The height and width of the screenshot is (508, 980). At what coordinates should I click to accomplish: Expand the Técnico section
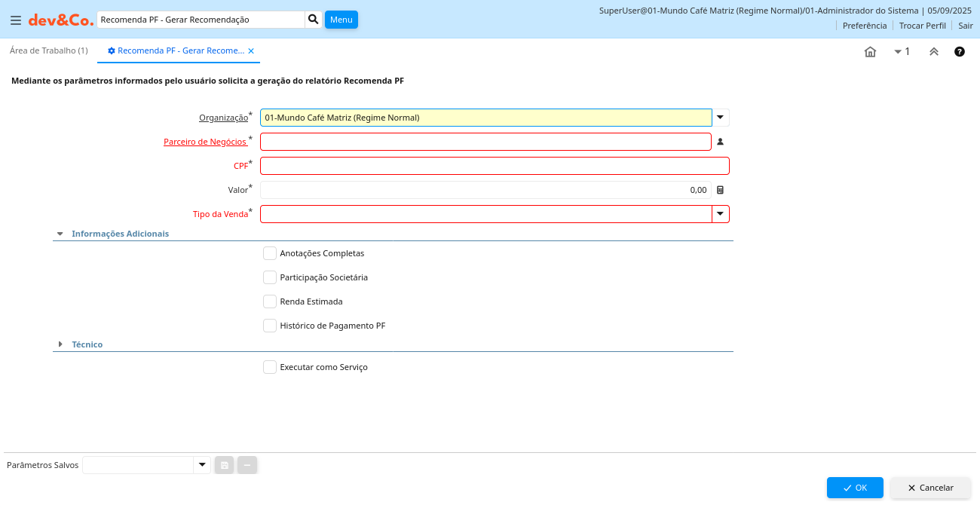pyautogui.click(x=60, y=344)
